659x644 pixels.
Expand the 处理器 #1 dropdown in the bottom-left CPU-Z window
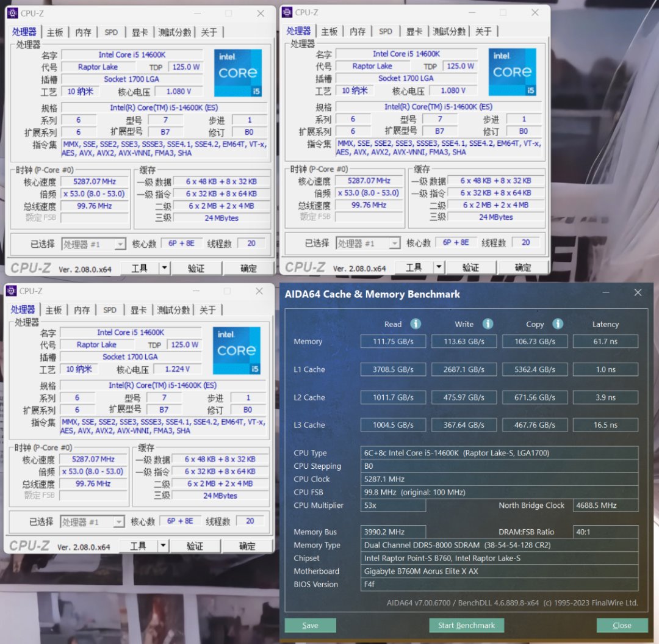[x=119, y=522]
